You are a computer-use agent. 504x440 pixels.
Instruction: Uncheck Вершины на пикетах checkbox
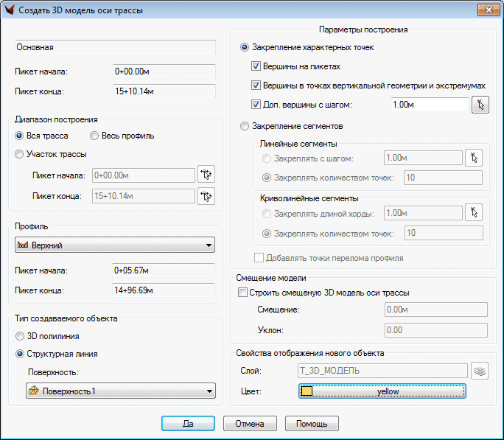click(x=256, y=66)
